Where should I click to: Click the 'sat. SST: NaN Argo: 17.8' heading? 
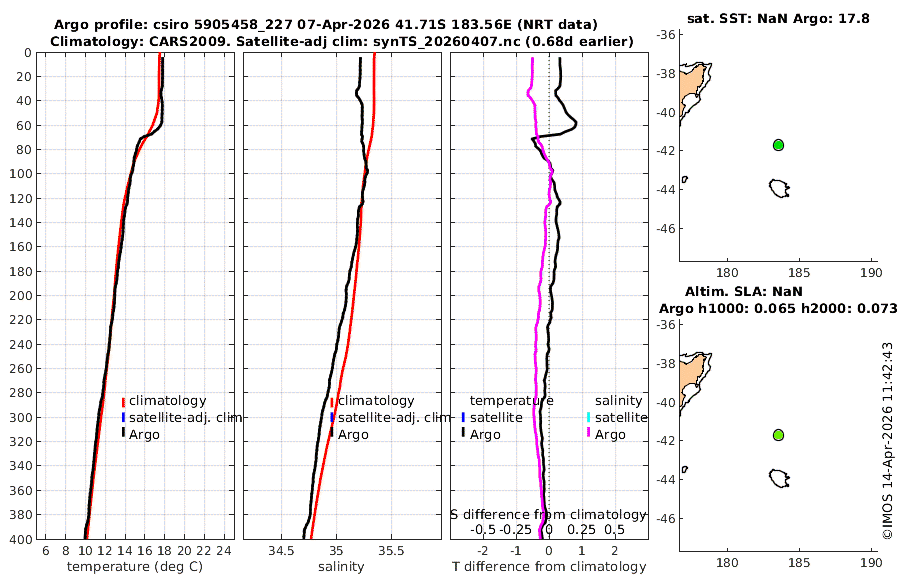778,18
